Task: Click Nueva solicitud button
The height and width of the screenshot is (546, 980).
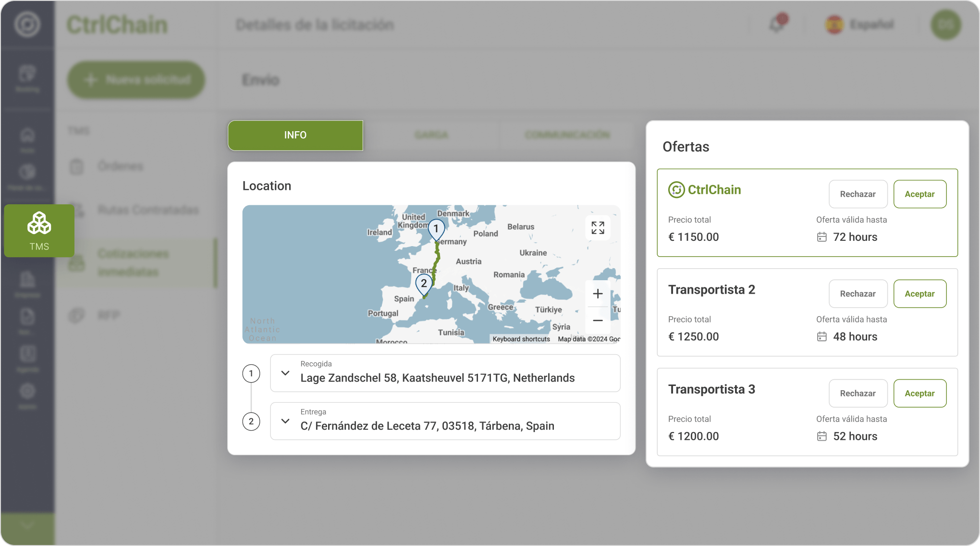Action: click(x=136, y=80)
